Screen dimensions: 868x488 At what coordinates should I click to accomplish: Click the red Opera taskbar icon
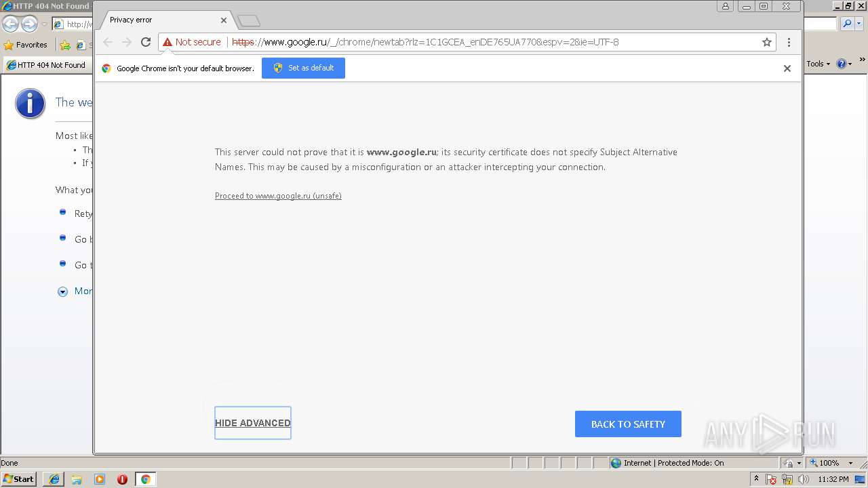122,479
